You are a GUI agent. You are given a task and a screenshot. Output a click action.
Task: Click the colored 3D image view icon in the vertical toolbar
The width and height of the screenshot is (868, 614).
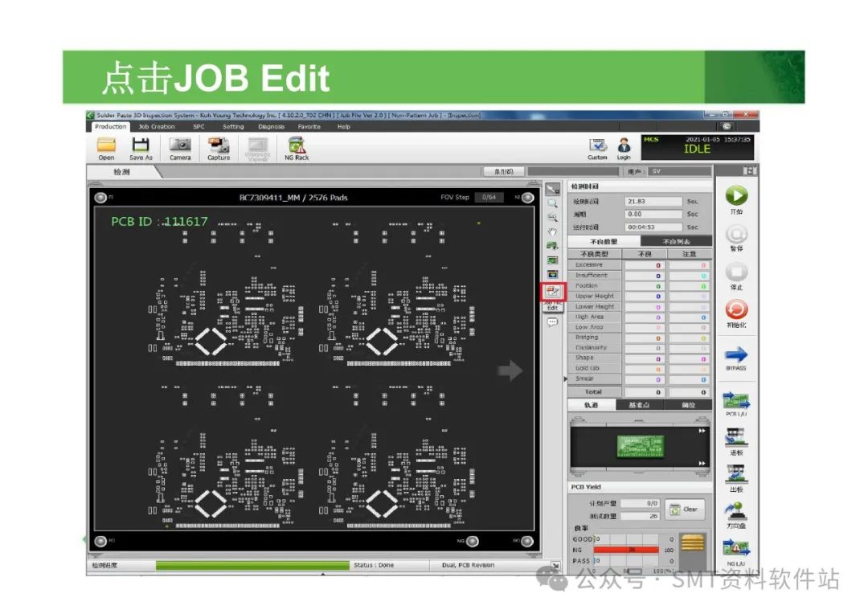(552, 275)
